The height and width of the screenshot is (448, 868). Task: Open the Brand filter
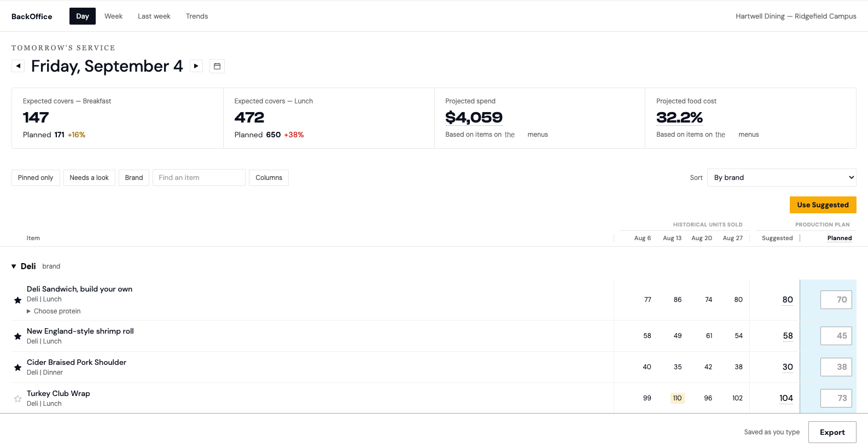pyautogui.click(x=134, y=178)
